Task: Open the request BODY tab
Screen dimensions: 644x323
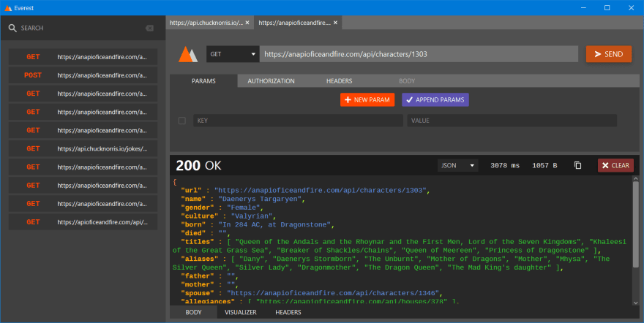Action: point(407,80)
